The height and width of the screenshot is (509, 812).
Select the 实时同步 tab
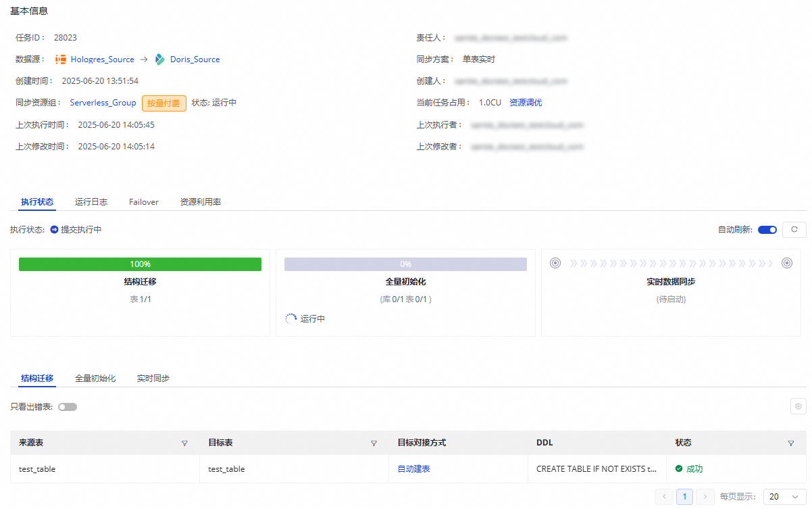click(153, 378)
